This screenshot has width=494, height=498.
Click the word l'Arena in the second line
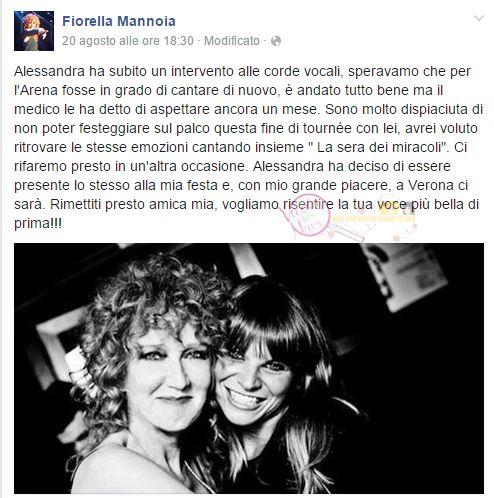36,90
